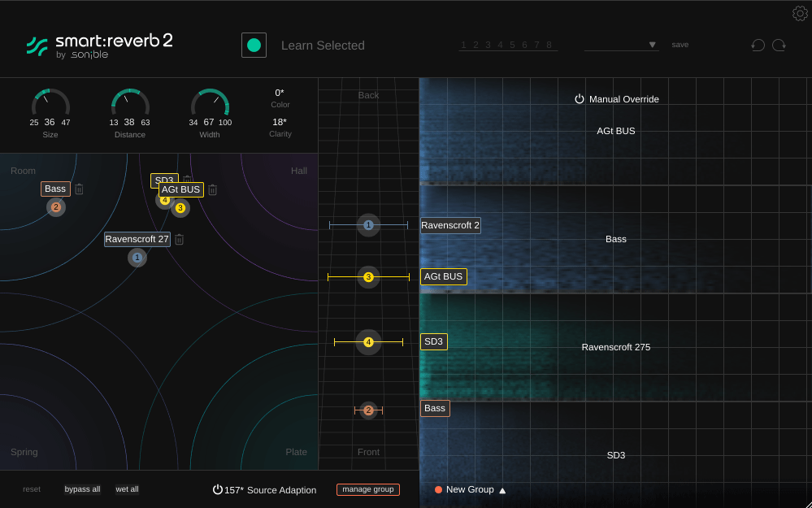This screenshot has height=508, width=812.
Task: Delete the Bass source with its trash icon
Action: [x=79, y=189]
